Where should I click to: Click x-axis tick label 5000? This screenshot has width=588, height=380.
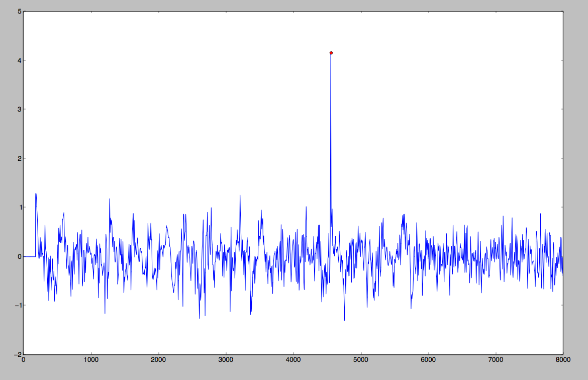[x=361, y=360]
